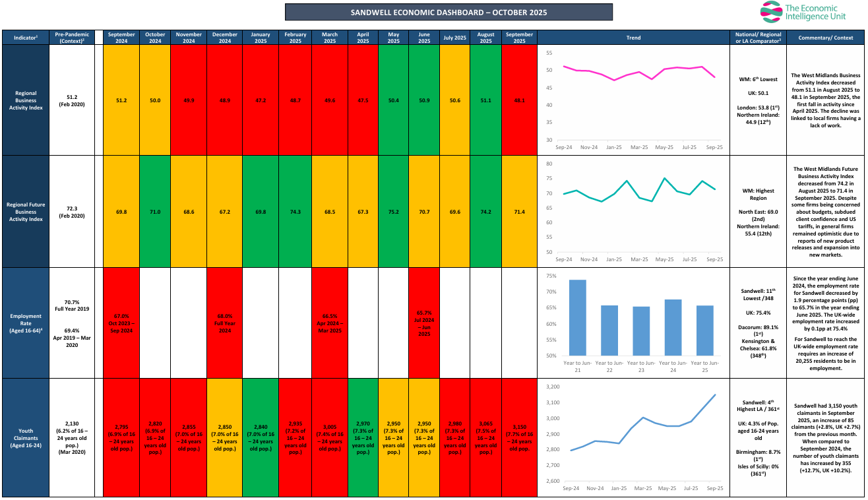Select the Regional Business Activity Index row label
The height and width of the screenshot is (500, 868).
click(25, 100)
